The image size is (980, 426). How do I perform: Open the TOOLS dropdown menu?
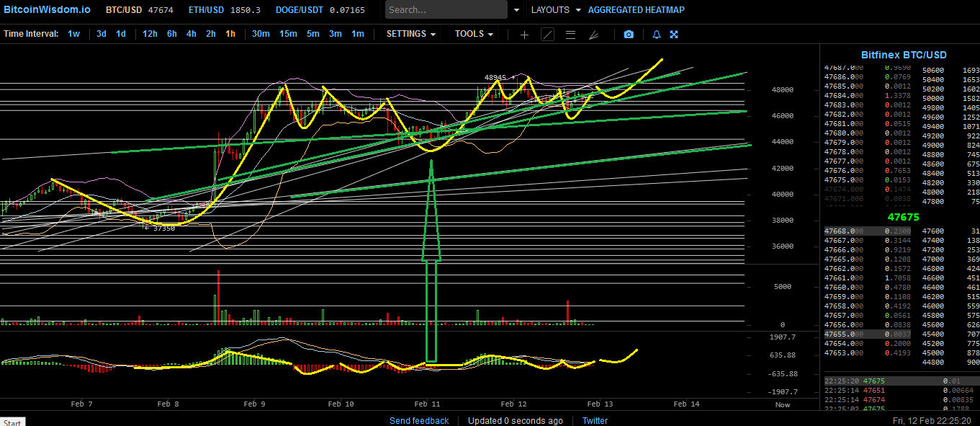475,34
